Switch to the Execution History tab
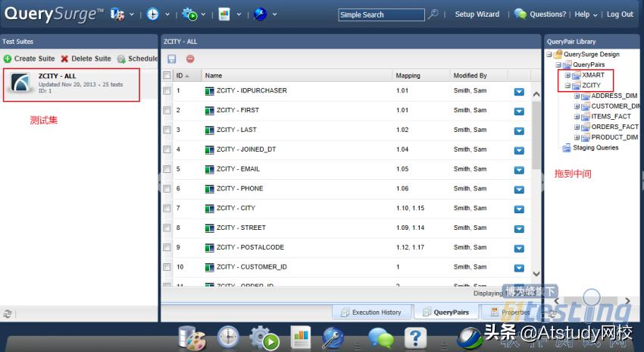Viewport: 644px width, 352px height. pos(371,312)
